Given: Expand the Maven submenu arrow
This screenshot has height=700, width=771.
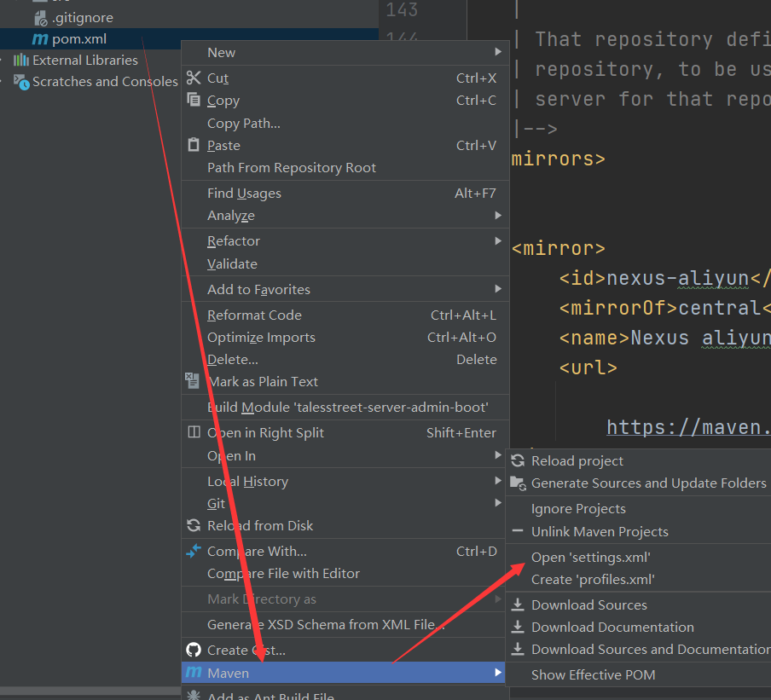Looking at the screenshot, I should [498, 672].
